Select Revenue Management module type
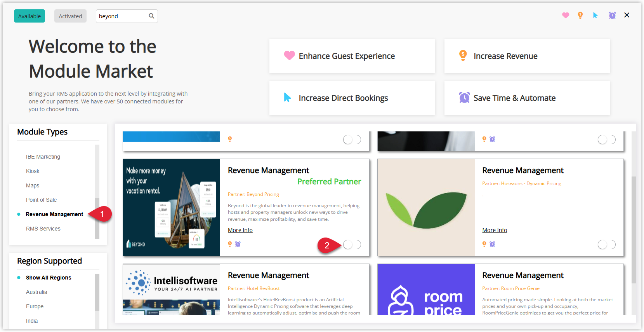 coord(54,214)
